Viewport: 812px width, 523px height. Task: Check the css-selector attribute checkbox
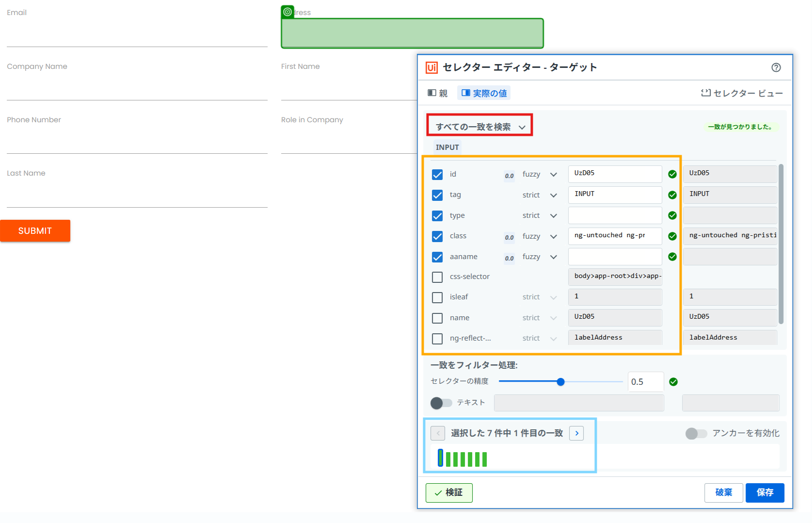pyautogui.click(x=437, y=277)
